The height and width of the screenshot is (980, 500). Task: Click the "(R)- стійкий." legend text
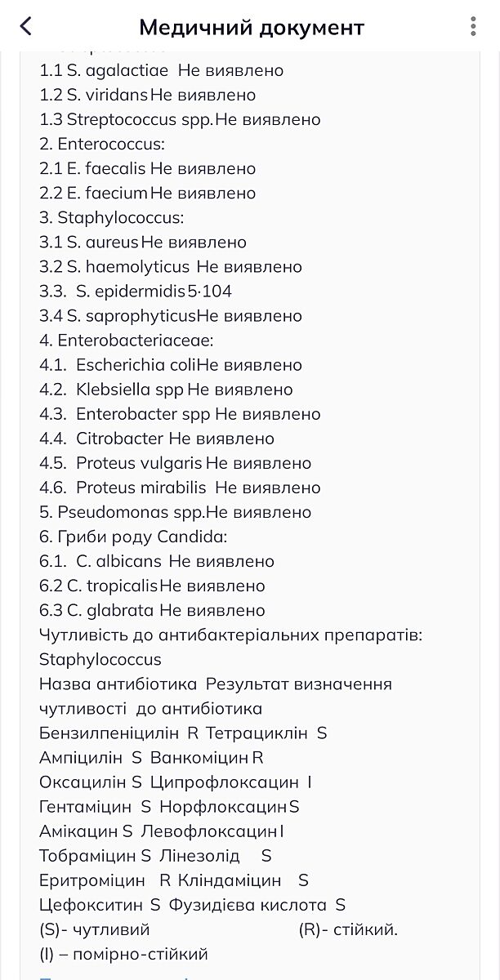click(x=348, y=929)
